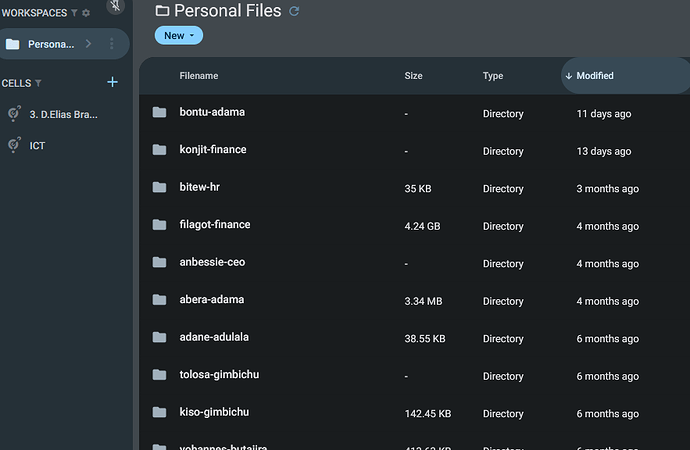
Task: Click the 11 days ago modified value
Action: click(604, 114)
